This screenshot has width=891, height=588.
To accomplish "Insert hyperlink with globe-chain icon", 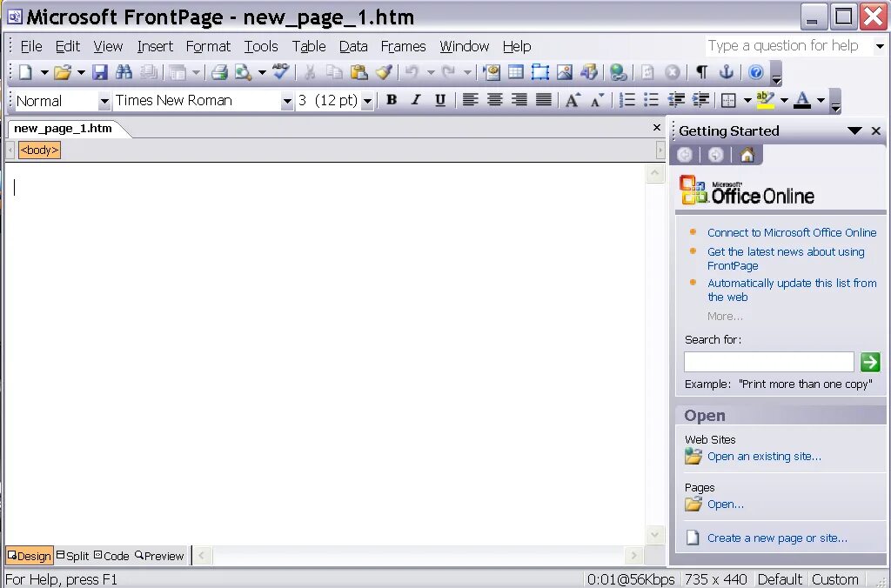I will (618, 72).
